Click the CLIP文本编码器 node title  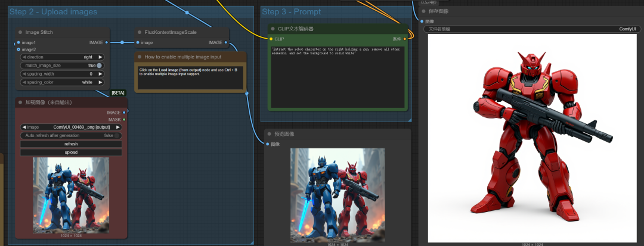(x=296, y=29)
